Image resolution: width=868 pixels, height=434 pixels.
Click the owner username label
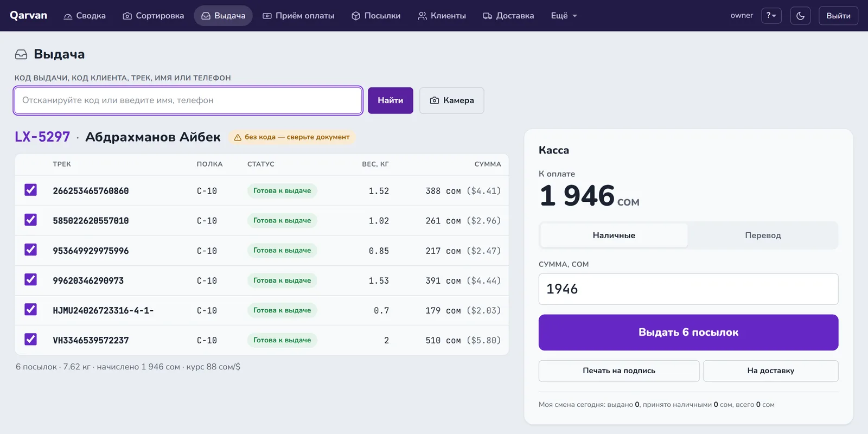(742, 16)
